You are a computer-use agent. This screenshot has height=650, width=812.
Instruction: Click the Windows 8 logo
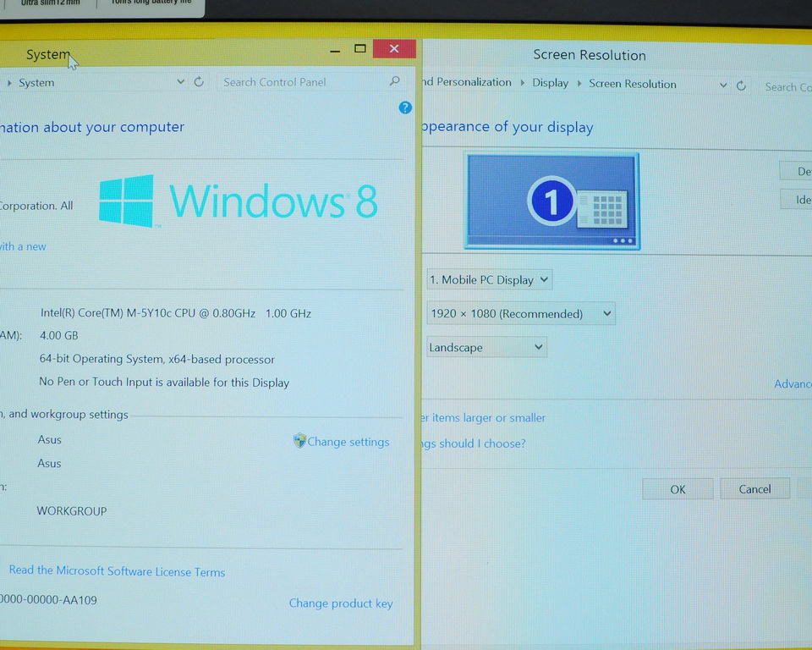click(239, 201)
